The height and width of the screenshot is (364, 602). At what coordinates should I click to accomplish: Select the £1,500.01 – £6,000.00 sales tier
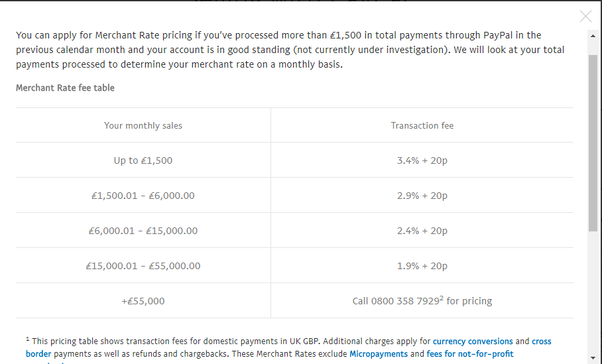pos(143,196)
